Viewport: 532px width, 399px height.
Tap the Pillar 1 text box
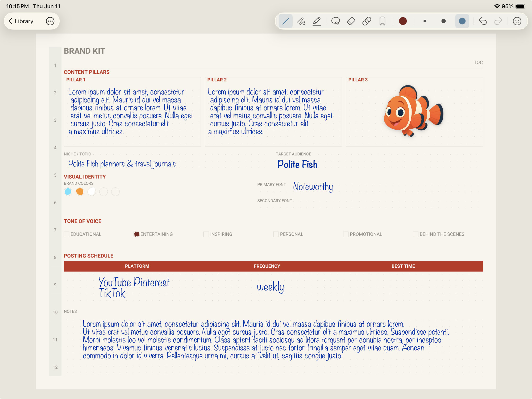132,112
